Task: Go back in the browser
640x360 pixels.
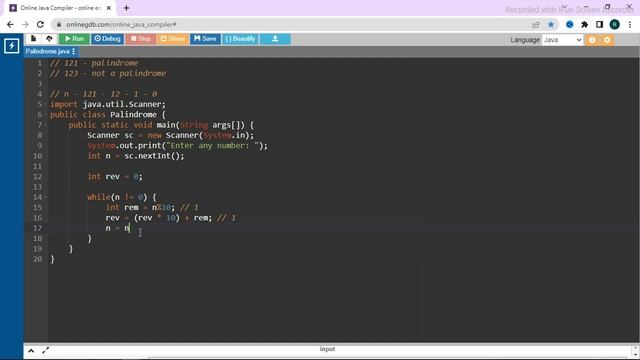Action: 10,24
